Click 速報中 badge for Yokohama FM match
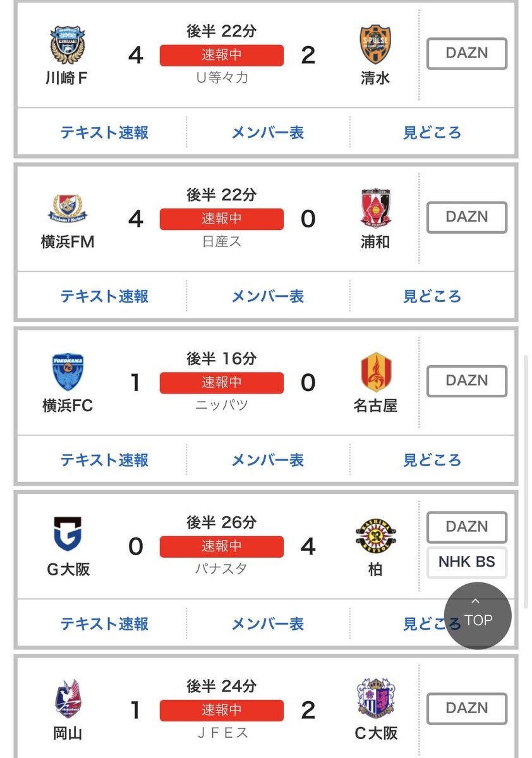Image resolution: width=532 pixels, height=758 pixels. [x=222, y=219]
